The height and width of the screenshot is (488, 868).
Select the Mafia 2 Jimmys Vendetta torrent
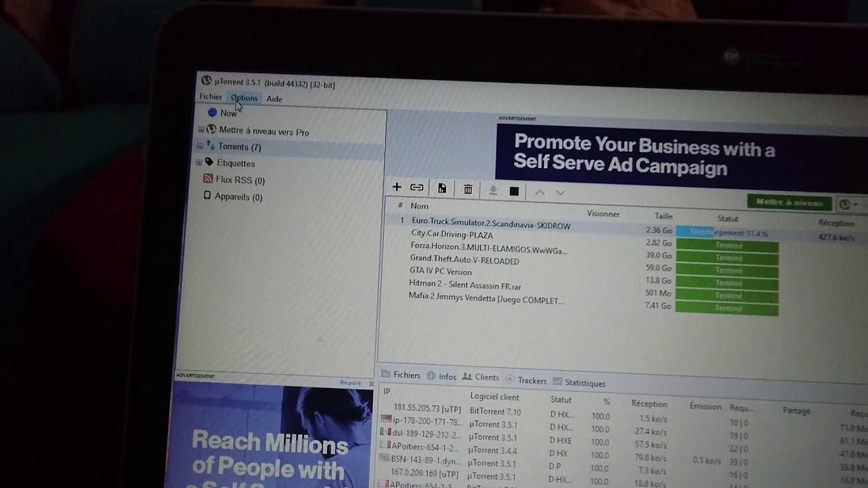point(486,298)
